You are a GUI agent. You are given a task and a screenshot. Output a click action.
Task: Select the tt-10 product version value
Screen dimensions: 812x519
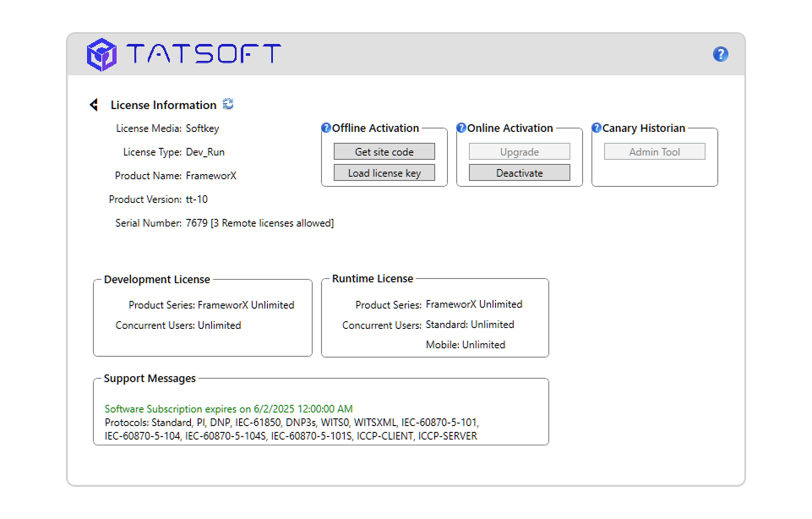(x=197, y=199)
